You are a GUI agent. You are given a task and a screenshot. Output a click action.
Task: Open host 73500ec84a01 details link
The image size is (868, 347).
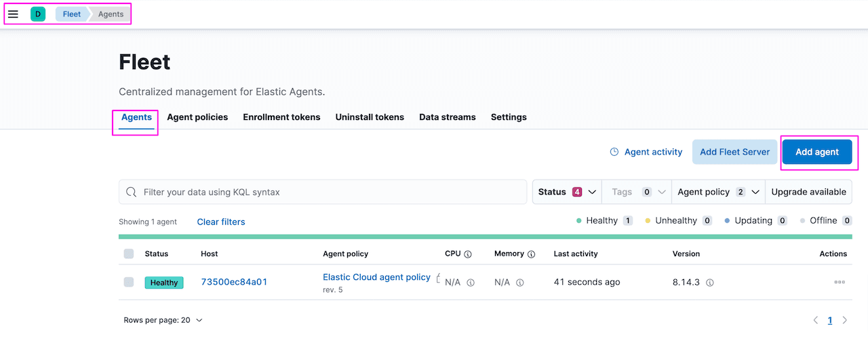(x=234, y=282)
